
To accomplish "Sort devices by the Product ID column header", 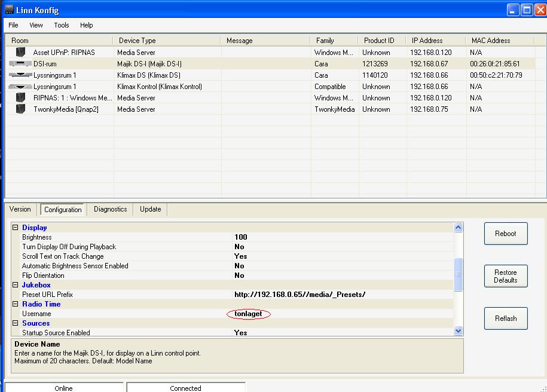I will (382, 41).
